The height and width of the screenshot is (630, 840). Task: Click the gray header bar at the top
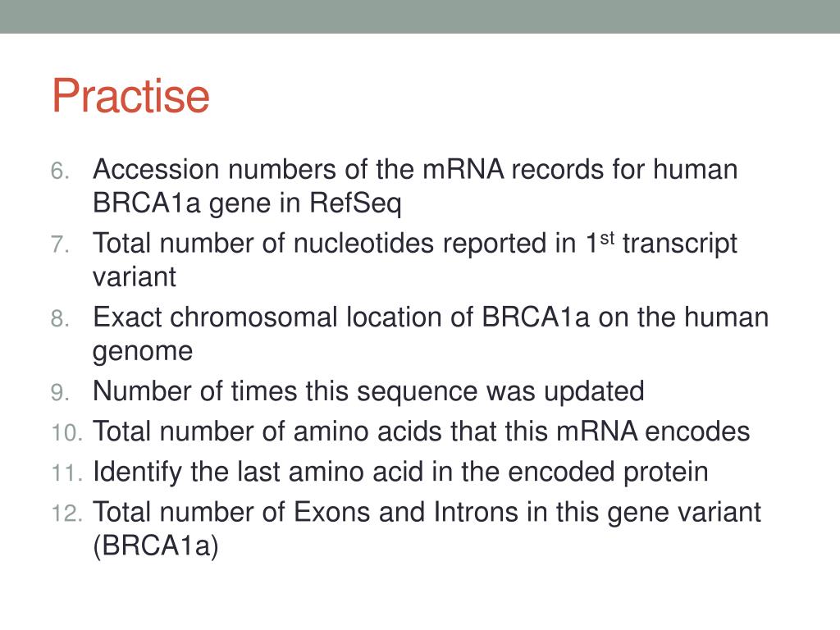point(420,16)
